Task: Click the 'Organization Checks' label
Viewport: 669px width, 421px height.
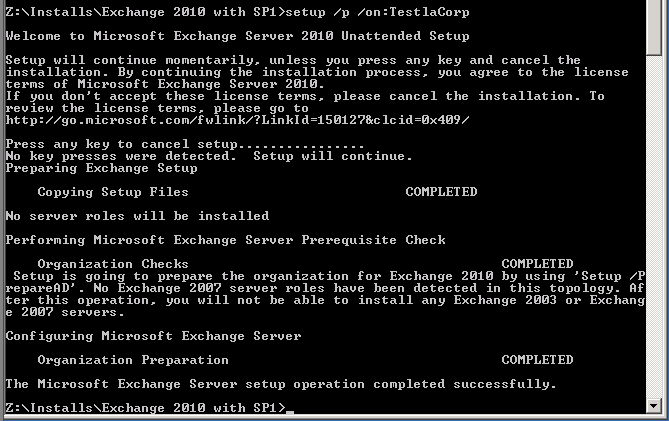Action: (x=113, y=264)
